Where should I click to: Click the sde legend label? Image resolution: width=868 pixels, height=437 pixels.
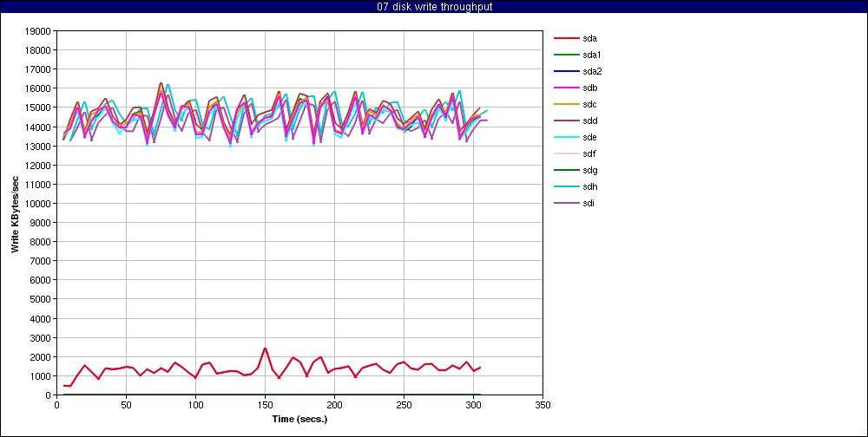click(x=589, y=137)
